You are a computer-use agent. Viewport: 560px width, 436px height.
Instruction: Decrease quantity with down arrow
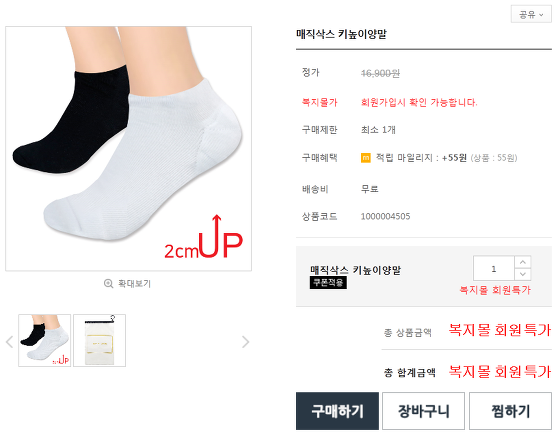(x=523, y=274)
